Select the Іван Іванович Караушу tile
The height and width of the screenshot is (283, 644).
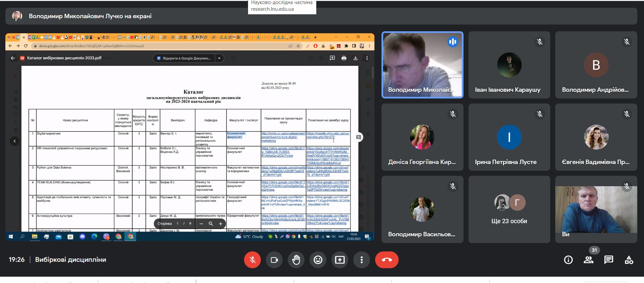(x=509, y=65)
